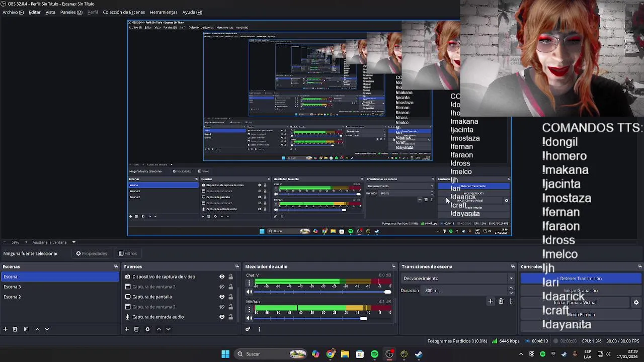Remove transition with the trash icon
Image resolution: width=644 pixels, height=362 pixels.
pos(501,301)
